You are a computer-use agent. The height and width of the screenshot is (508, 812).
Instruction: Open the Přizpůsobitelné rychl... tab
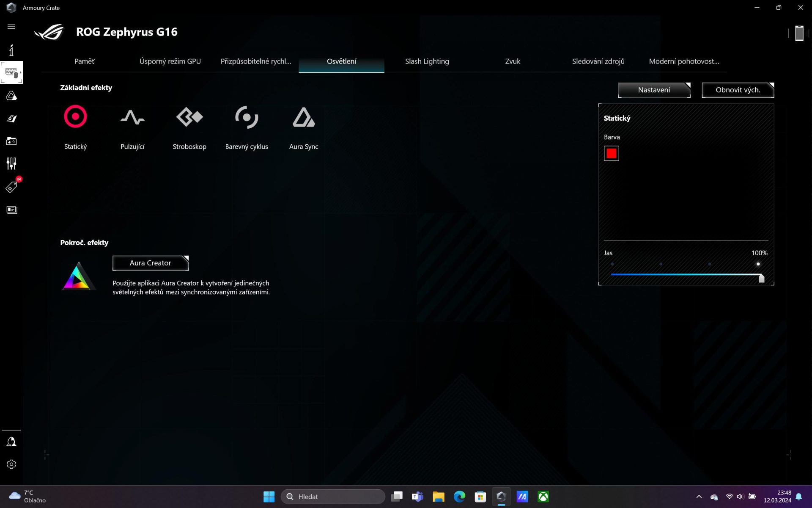[x=256, y=61]
